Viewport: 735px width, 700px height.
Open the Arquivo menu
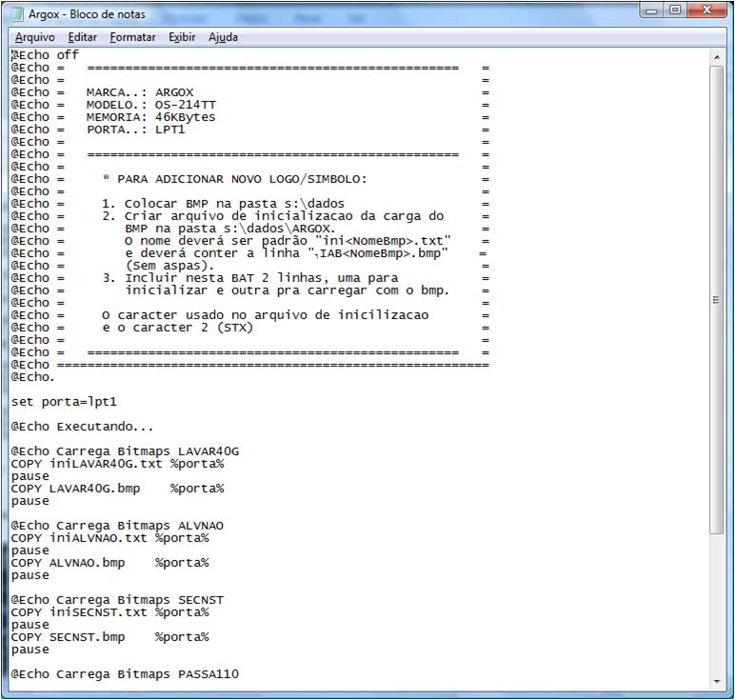(x=34, y=37)
